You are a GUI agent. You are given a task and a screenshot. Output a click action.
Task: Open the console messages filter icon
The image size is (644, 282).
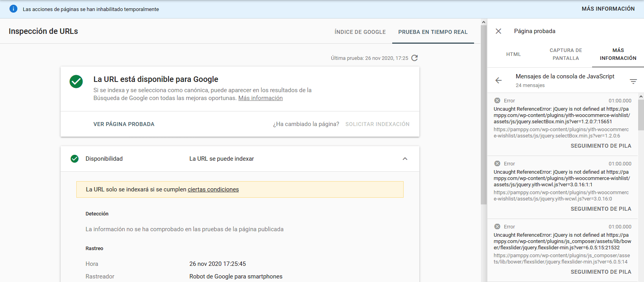click(633, 81)
